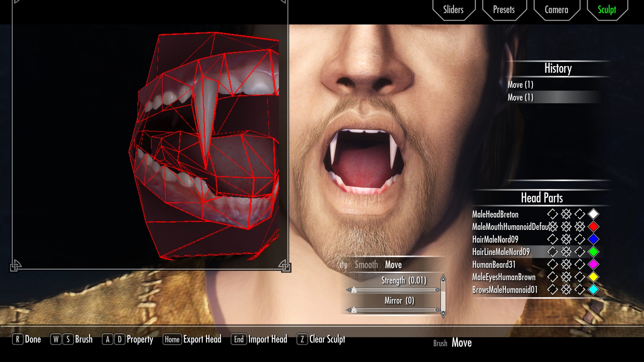Toggle the middle diamond for MaleHeadBreton

tap(566, 214)
